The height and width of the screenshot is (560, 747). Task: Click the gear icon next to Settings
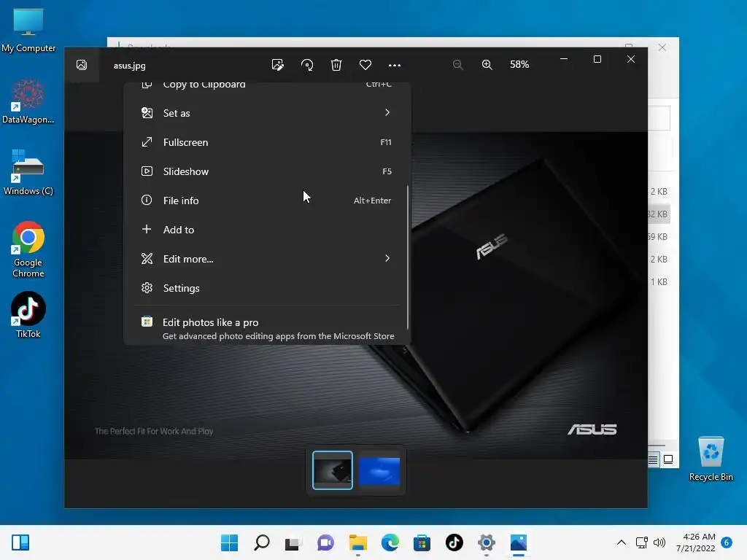coord(147,287)
